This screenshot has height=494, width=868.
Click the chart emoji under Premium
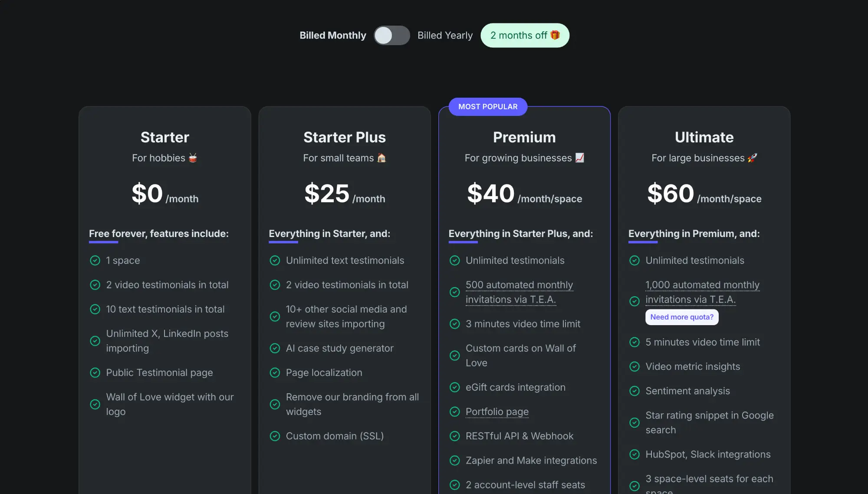(x=579, y=158)
